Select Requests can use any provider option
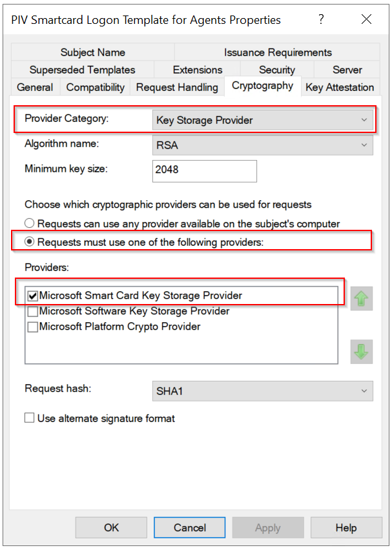392x548 pixels. click(x=30, y=223)
